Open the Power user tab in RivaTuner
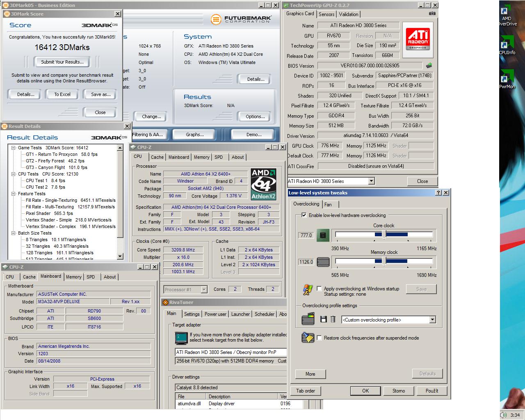Image resolution: width=525 pixels, height=420 pixels. click(x=215, y=314)
